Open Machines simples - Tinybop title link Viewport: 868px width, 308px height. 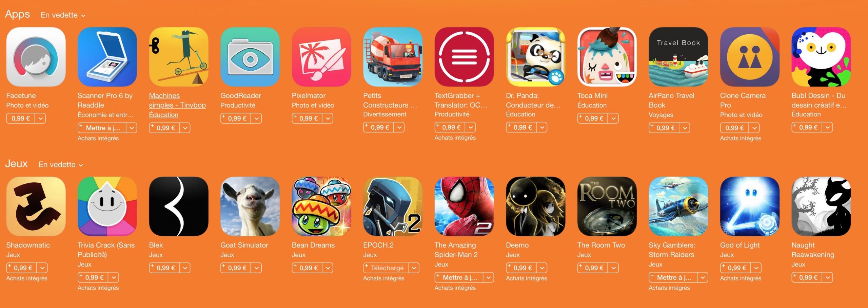177,101
